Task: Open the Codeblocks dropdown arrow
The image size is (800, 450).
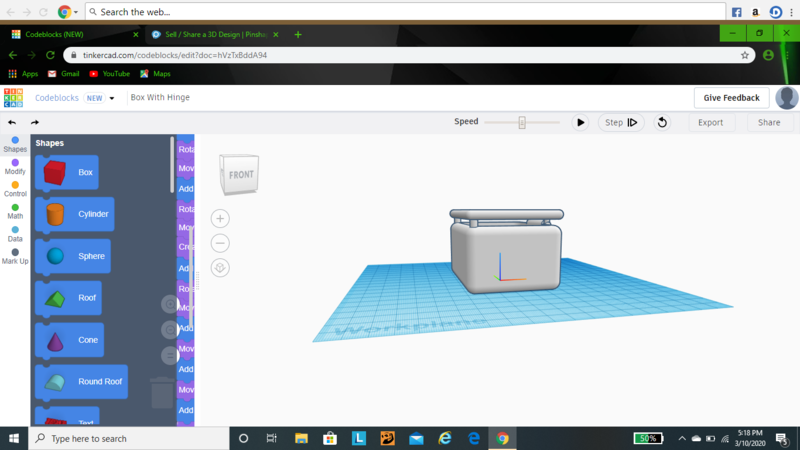Action: [x=112, y=98]
